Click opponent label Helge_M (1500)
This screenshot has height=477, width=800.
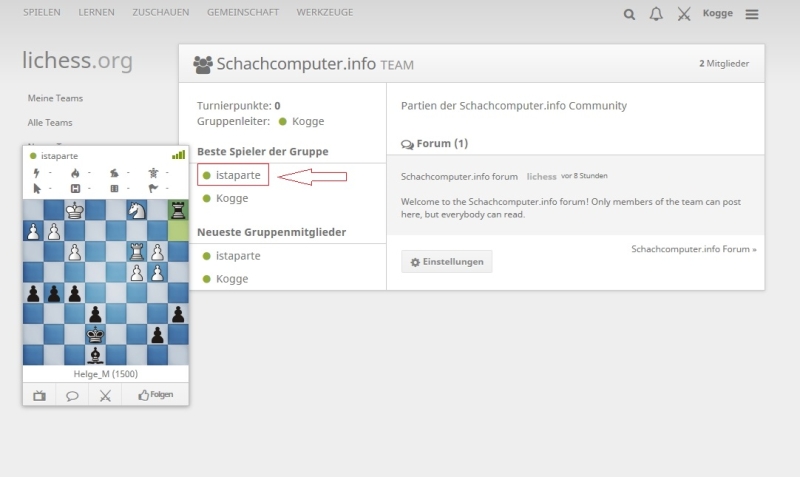(106, 374)
